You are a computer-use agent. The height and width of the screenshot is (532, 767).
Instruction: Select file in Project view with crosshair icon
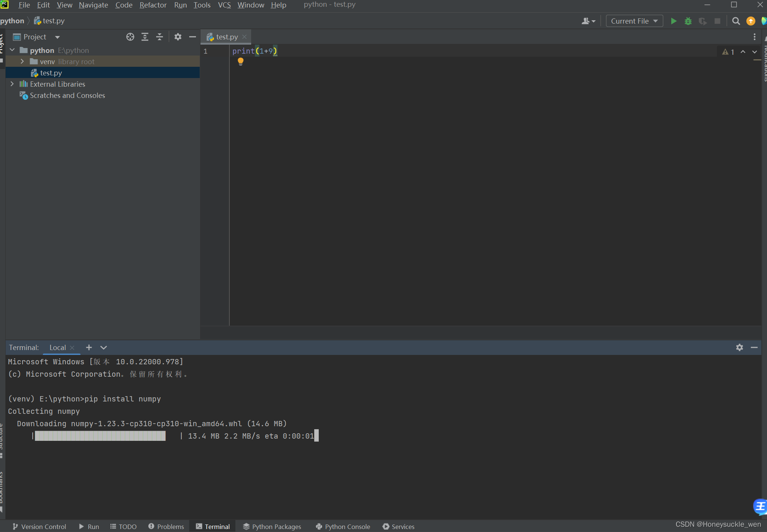click(130, 36)
